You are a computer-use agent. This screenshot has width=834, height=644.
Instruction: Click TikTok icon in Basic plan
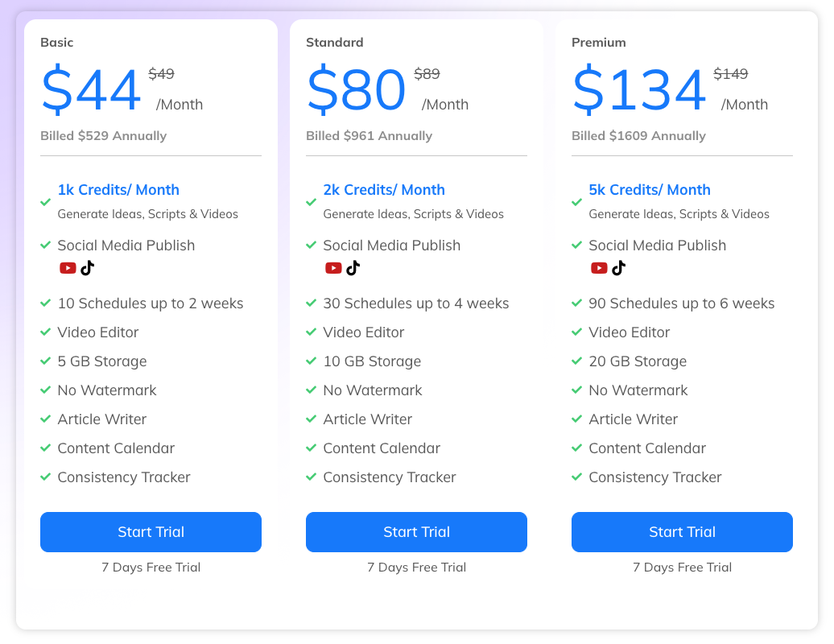pos(88,268)
